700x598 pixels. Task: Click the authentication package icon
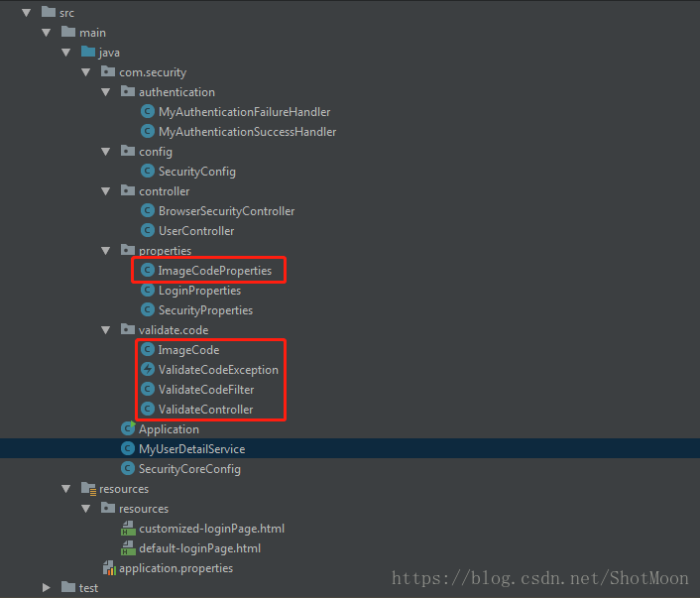point(128,91)
